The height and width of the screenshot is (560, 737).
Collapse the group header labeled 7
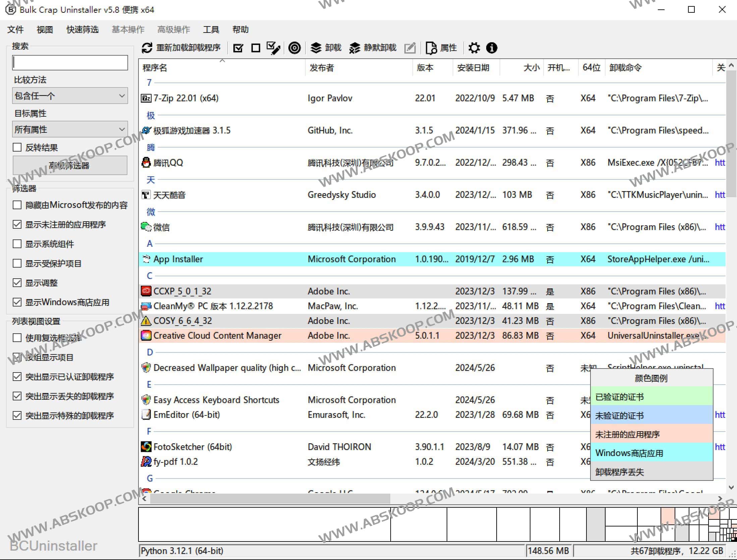pyautogui.click(x=149, y=82)
